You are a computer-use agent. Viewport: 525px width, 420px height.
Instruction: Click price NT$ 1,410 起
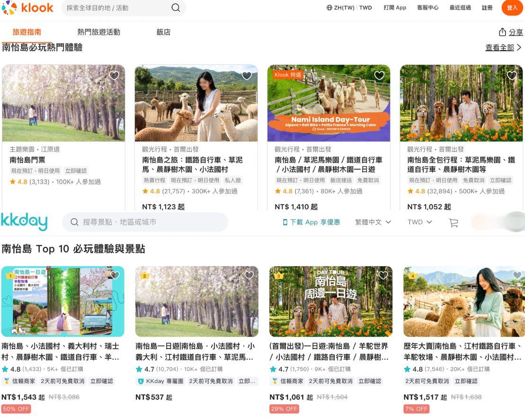tap(296, 206)
